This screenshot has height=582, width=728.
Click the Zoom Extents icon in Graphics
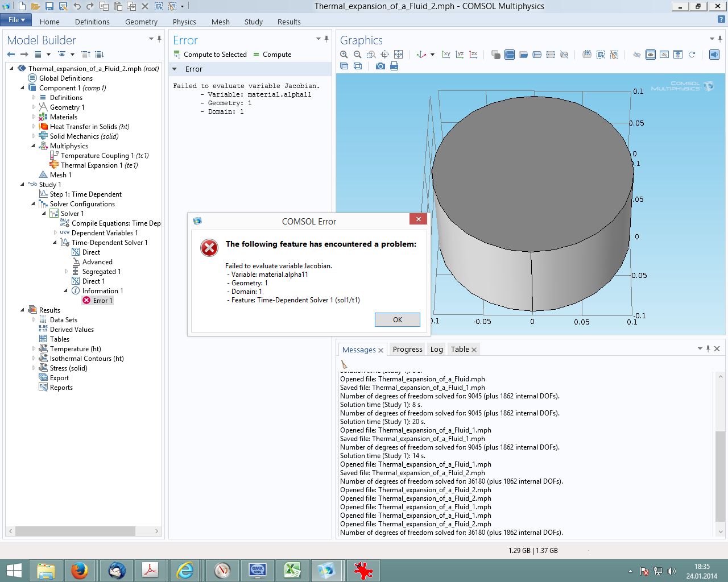399,55
